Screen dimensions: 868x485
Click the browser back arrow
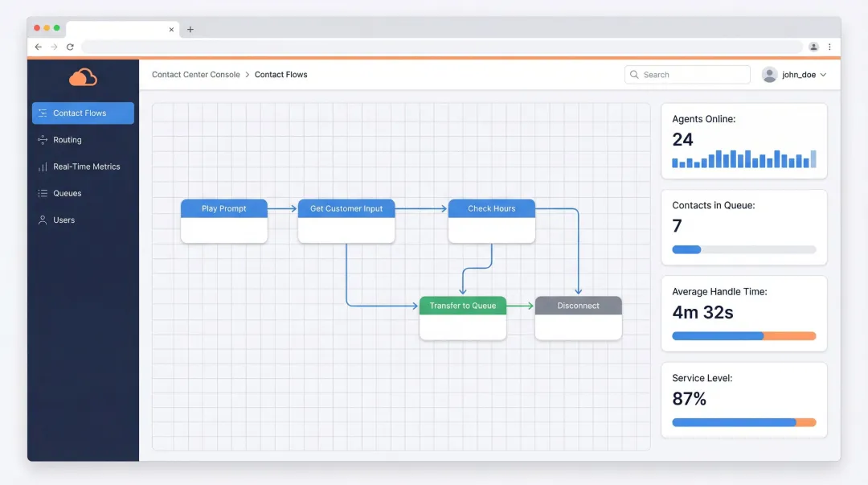point(38,47)
